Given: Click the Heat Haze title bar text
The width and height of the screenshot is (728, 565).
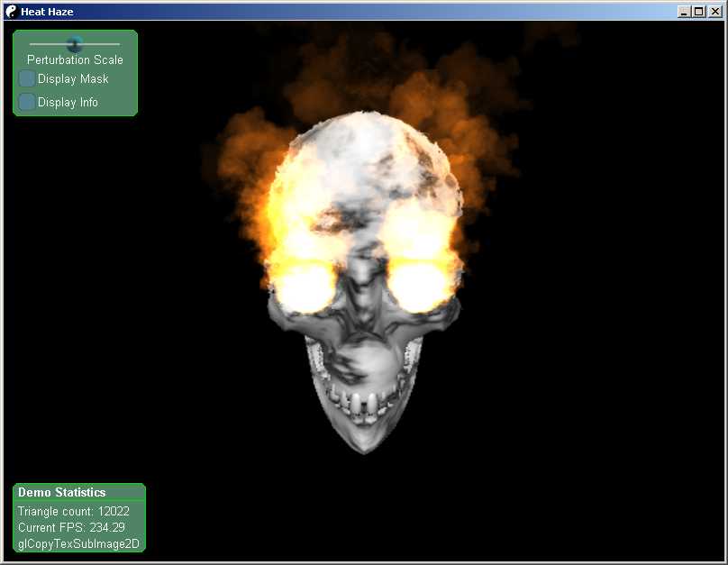Looking at the screenshot, I should point(47,12).
